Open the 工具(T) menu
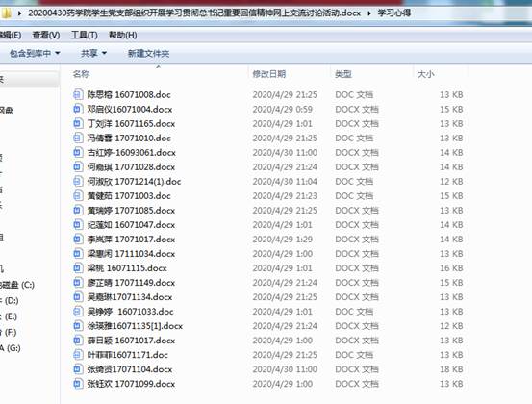Viewport: 532px width, 404px height. coord(84,35)
